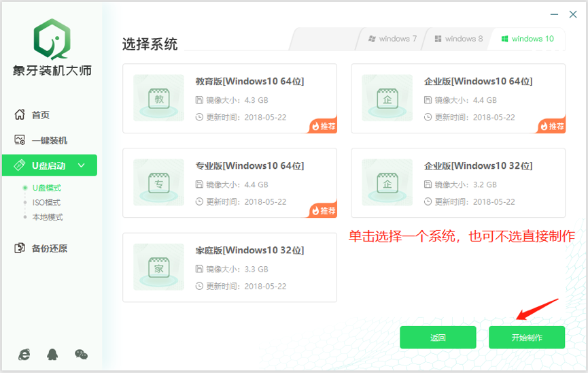Go to 首页 home in the sidebar
The width and height of the screenshot is (588, 373).
(40, 115)
